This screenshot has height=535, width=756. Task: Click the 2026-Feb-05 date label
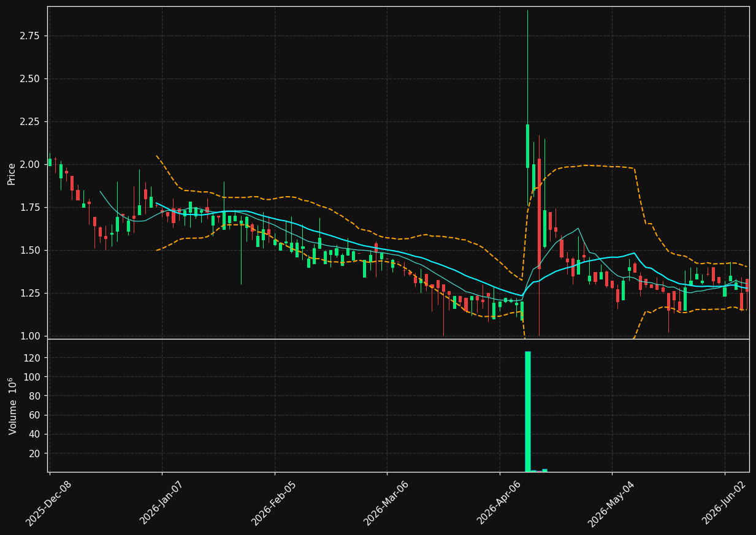point(273,503)
